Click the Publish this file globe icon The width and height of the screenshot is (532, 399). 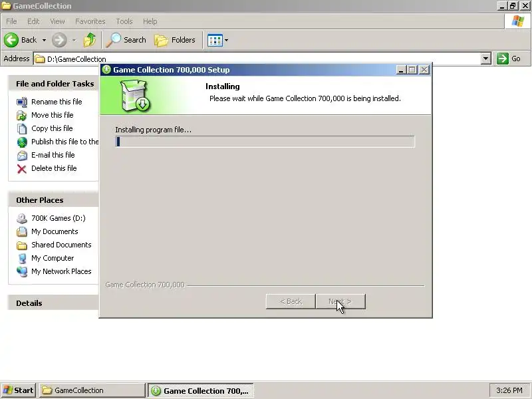click(22, 142)
